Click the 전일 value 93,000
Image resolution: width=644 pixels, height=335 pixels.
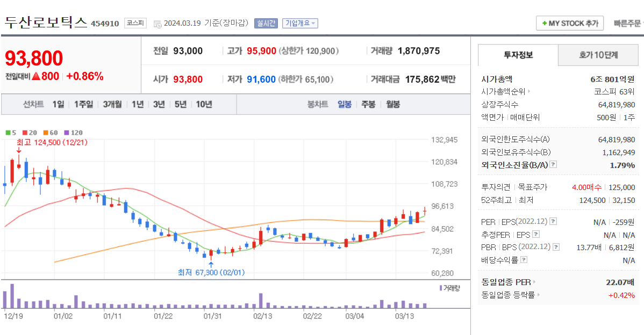pos(188,51)
